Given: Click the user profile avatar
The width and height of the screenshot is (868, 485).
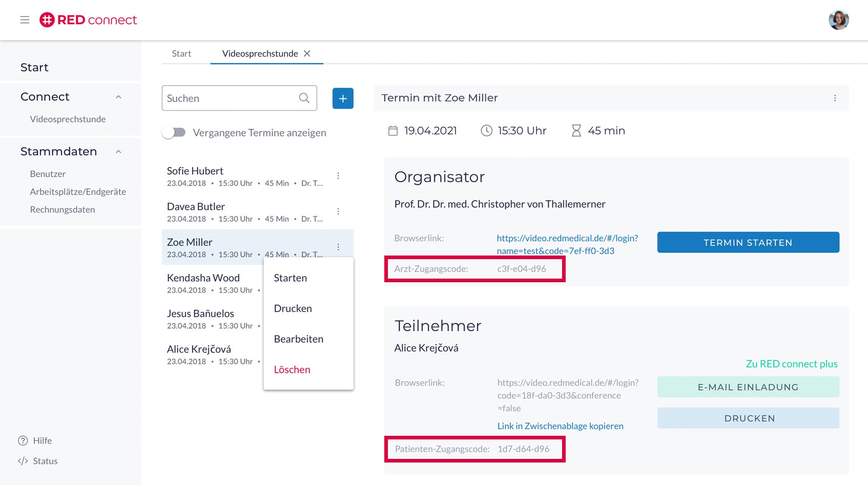Looking at the screenshot, I should 838,20.
